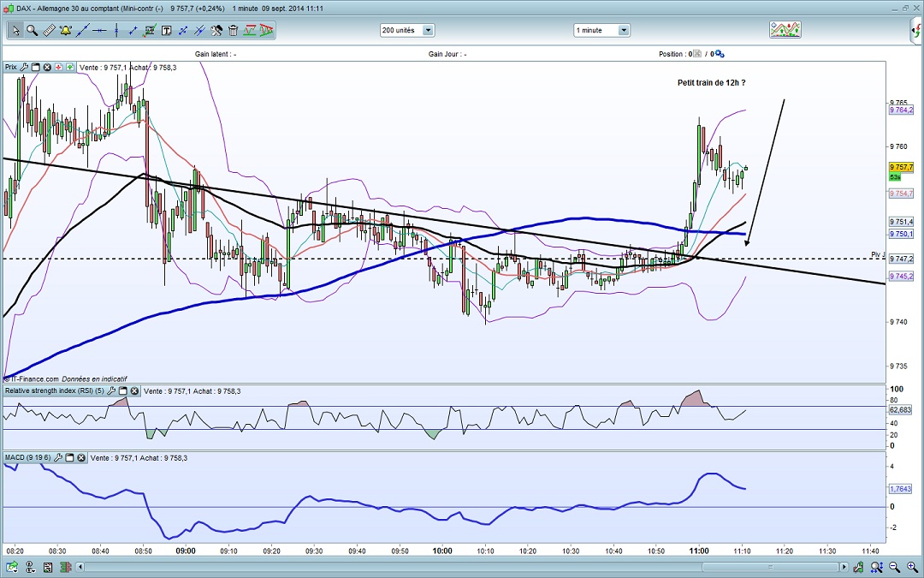Toggle the MACD panel window mode

pos(69,457)
